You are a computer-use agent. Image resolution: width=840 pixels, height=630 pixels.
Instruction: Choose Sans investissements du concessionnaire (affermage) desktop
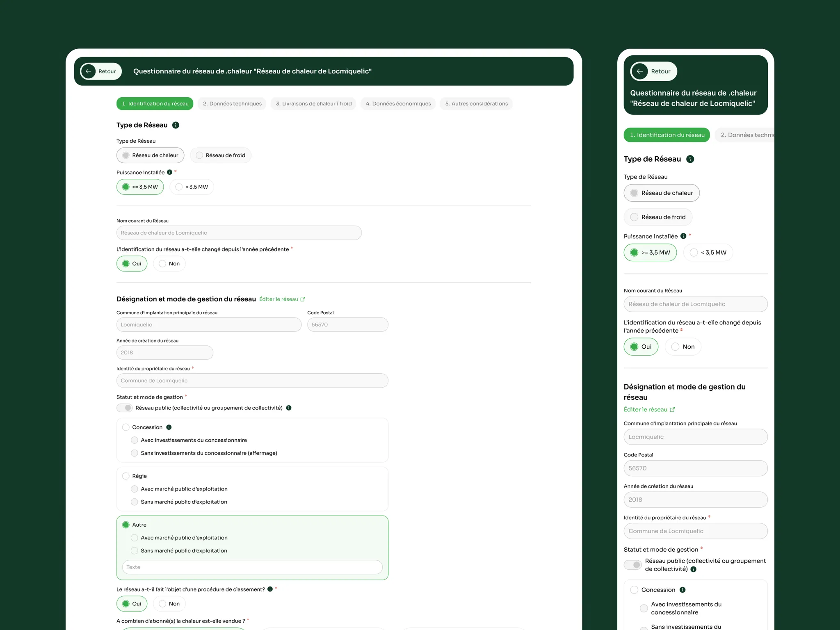pos(135,453)
